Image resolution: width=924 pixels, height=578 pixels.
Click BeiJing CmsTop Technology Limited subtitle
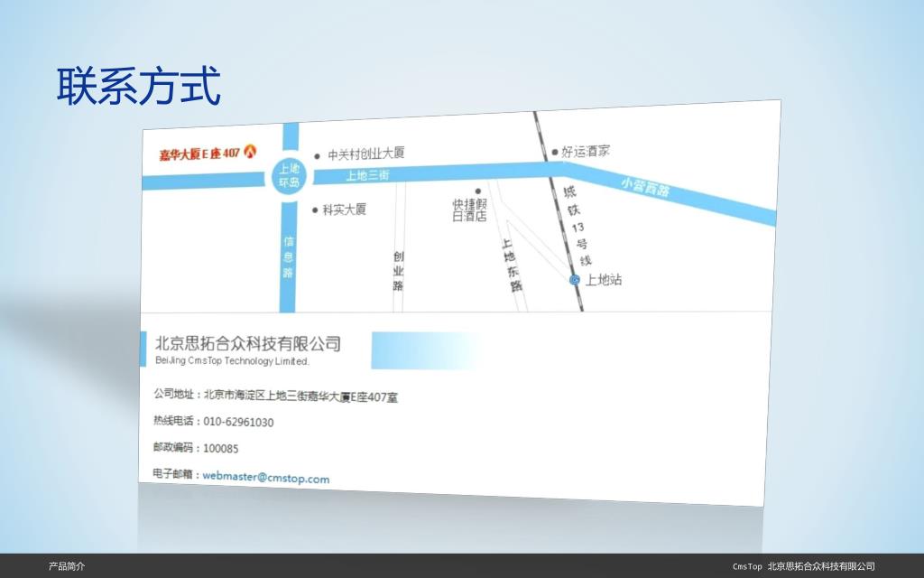[x=232, y=360]
